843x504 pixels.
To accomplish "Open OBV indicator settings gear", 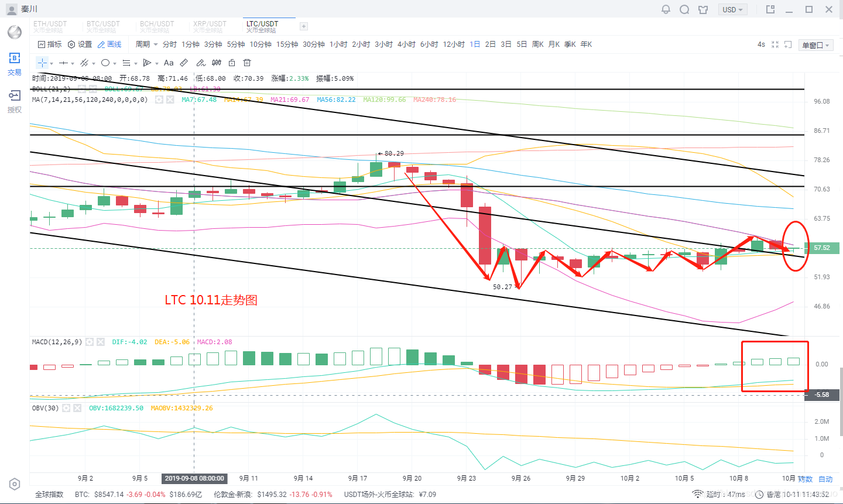I will tap(66, 408).
